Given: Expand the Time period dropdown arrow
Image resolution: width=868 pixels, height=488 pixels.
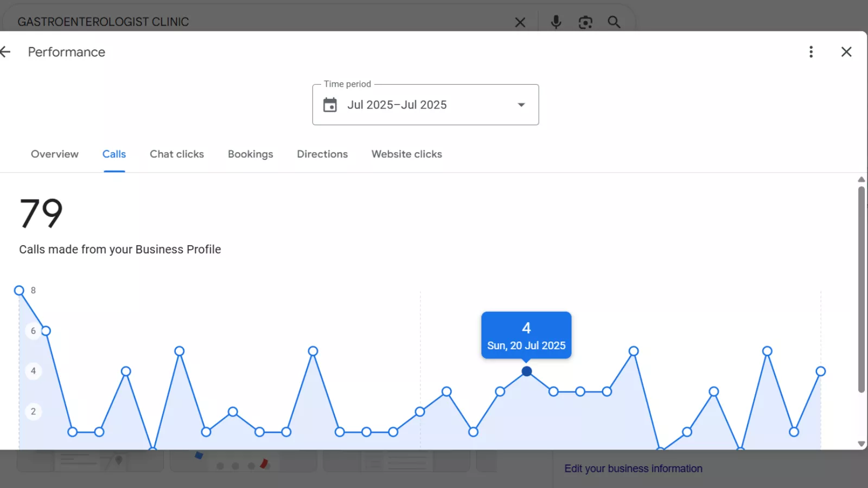Looking at the screenshot, I should pos(521,105).
